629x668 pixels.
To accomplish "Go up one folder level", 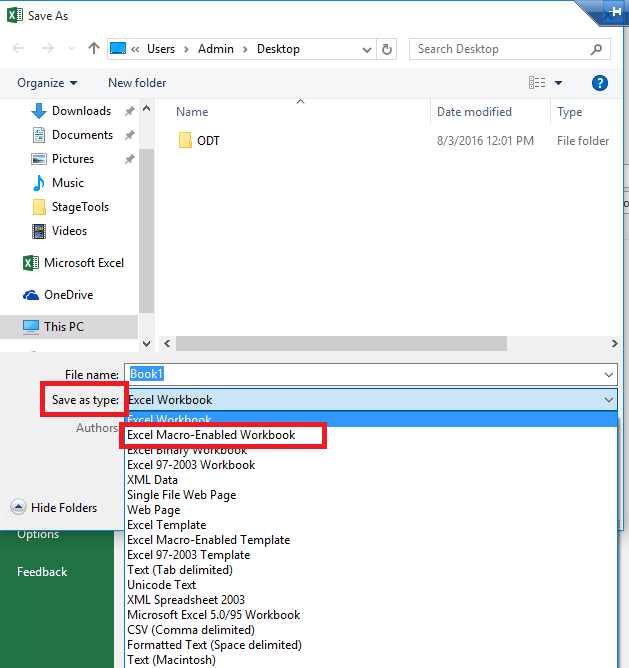I will click(x=94, y=48).
